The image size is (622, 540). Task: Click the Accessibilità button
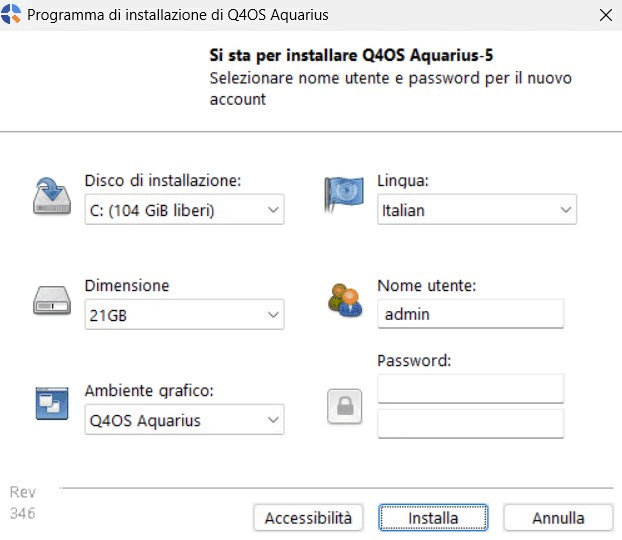pyautogui.click(x=308, y=518)
